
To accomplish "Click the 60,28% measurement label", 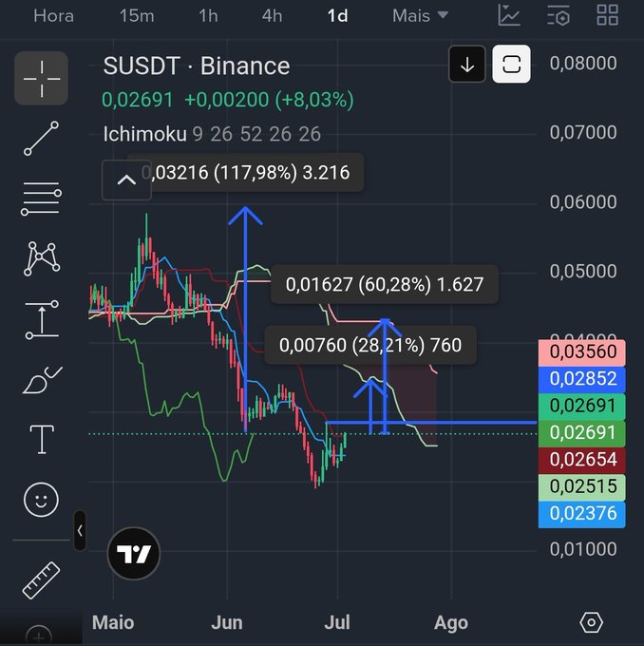I will click(385, 285).
